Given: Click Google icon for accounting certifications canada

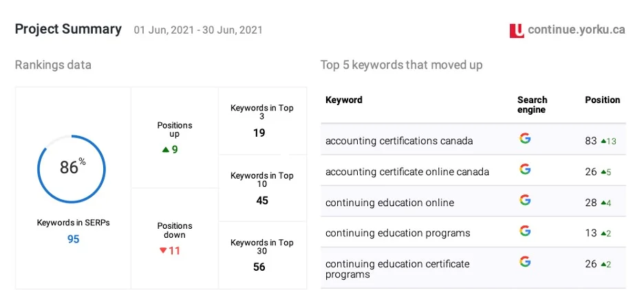Looking at the screenshot, I should tap(525, 138).
